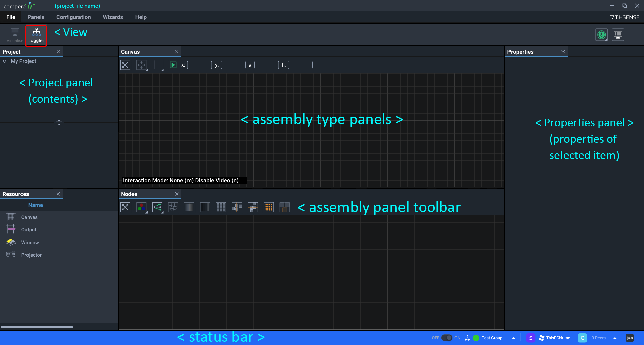Toggle the OFF/ON switch in status bar
The width and height of the screenshot is (644, 345).
point(447,338)
